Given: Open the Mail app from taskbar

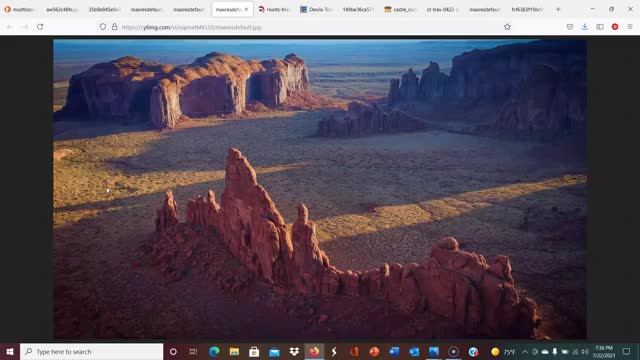Looking at the screenshot, I should (274, 351).
